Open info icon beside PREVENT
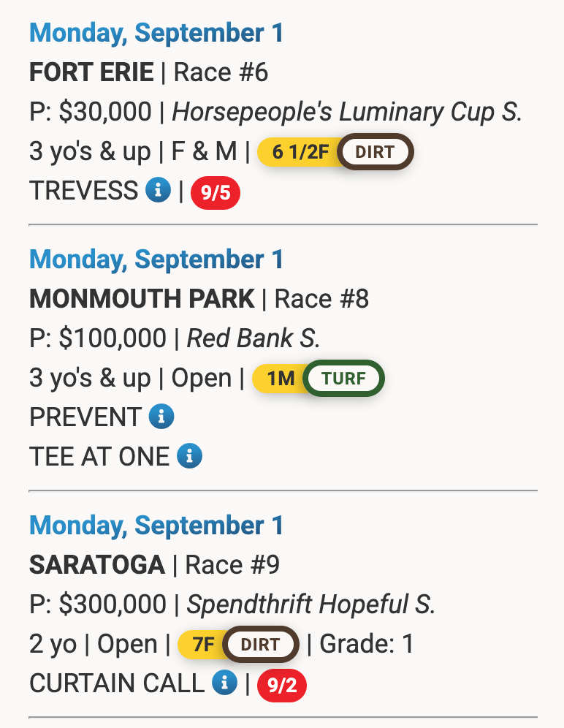The image size is (564, 728). point(161,417)
